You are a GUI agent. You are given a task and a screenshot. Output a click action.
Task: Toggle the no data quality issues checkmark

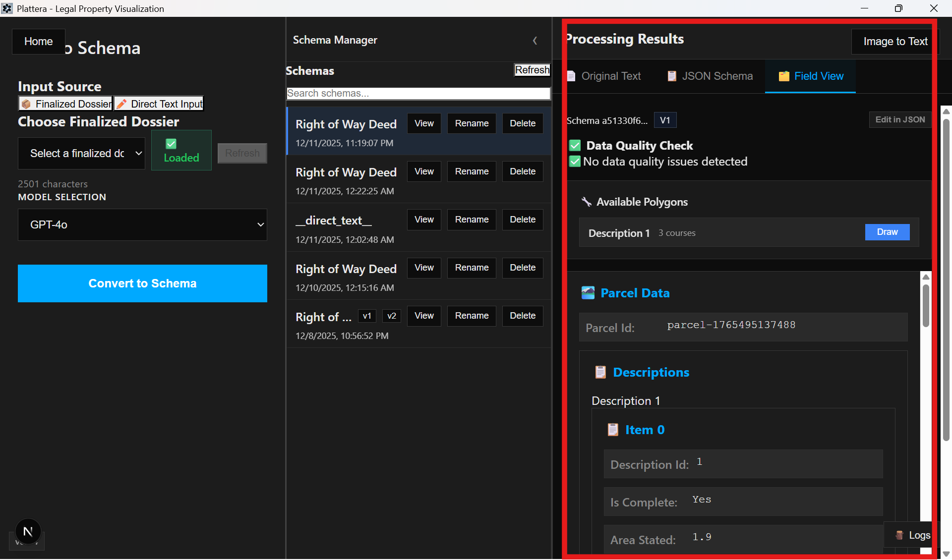(x=575, y=161)
